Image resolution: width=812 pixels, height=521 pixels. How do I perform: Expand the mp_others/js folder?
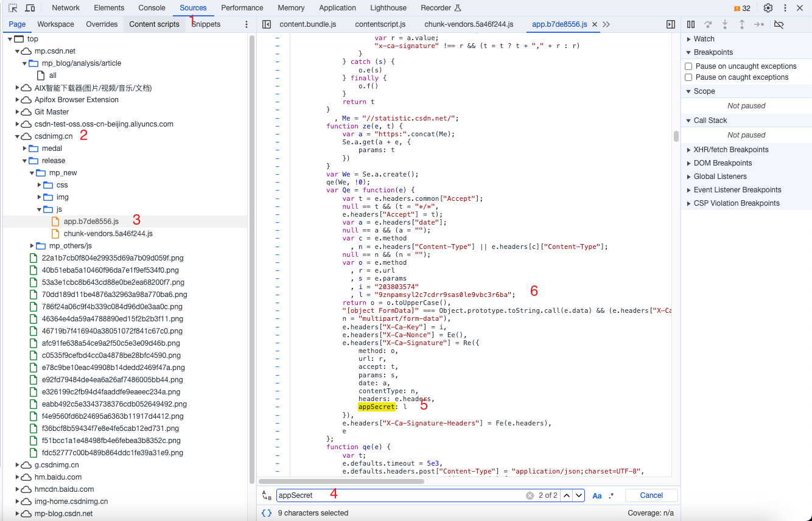[x=33, y=246]
